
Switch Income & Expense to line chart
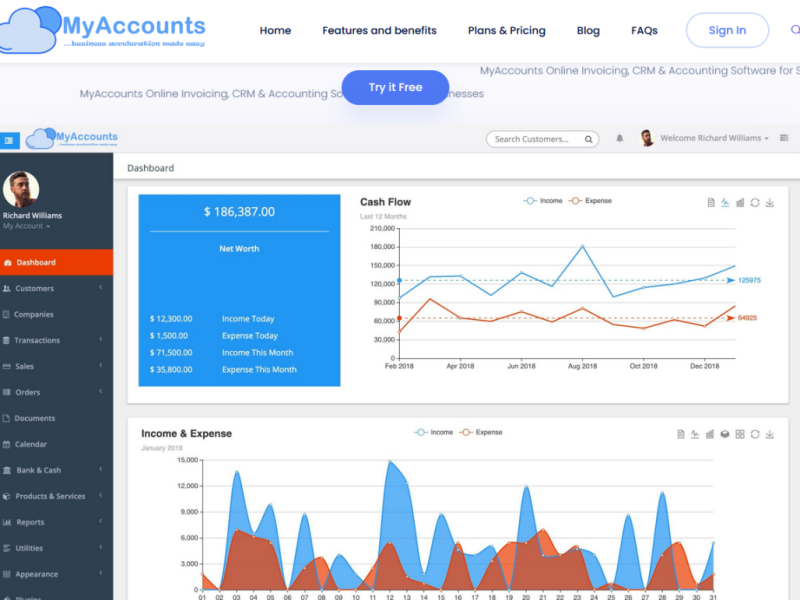click(x=695, y=434)
